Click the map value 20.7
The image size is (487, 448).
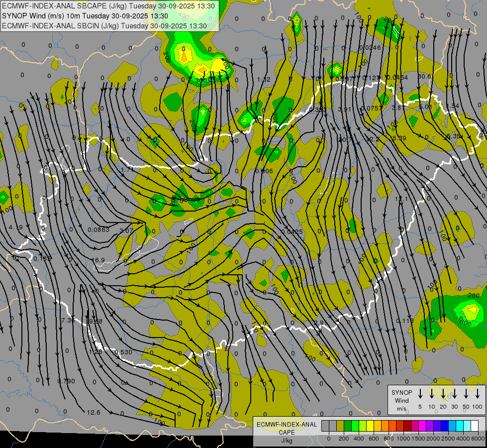click(x=345, y=139)
